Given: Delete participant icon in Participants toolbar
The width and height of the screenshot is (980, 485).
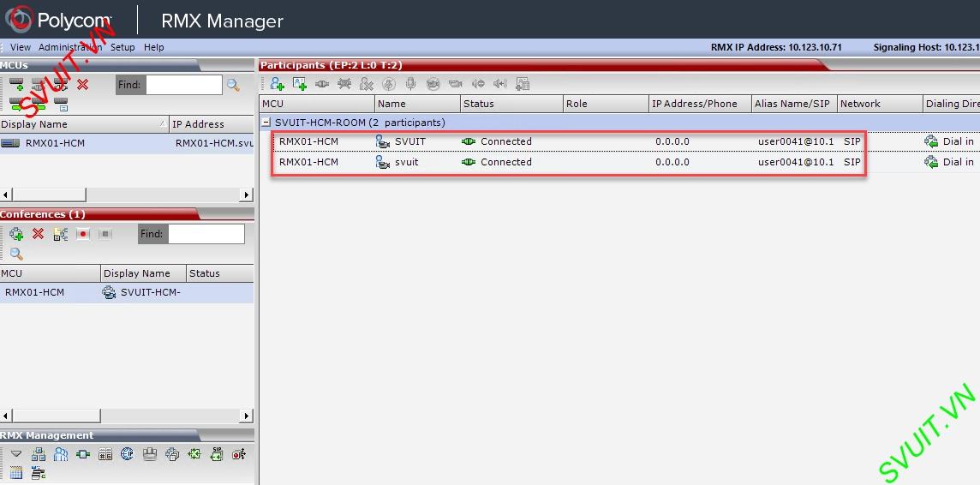Looking at the screenshot, I should click(x=367, y=83).
